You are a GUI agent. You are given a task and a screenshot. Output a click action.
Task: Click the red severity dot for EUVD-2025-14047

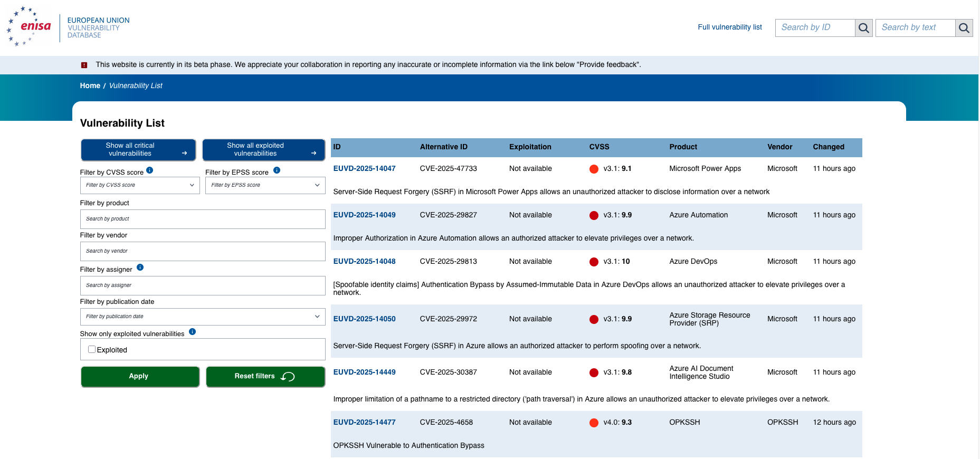coord(594,169)
